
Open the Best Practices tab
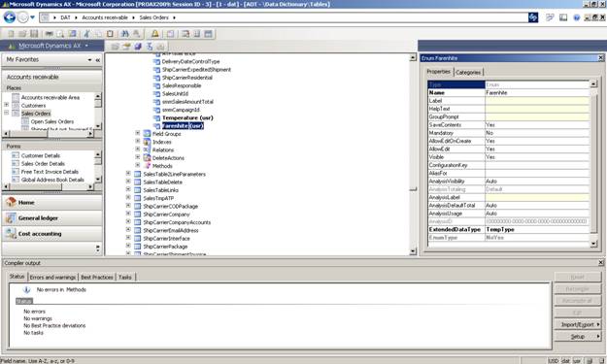tap(97, 277)
